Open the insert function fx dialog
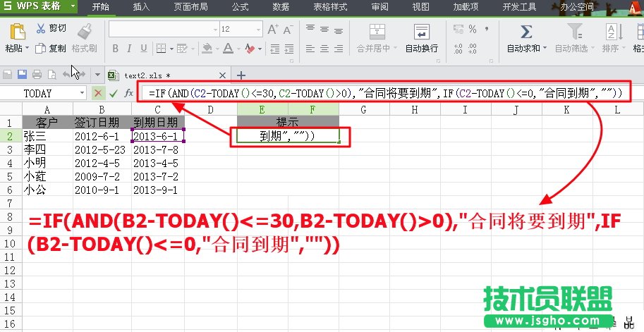This screenshot has height=332, width=644. click(129, 93)
